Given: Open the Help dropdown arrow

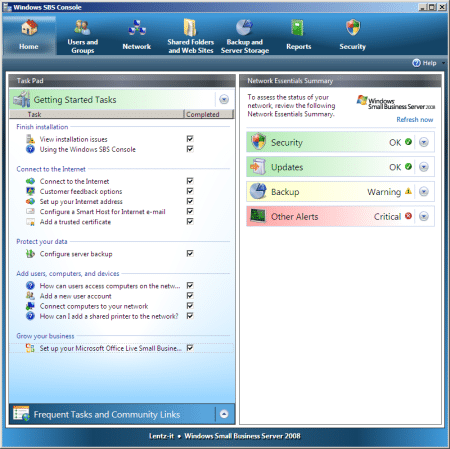Looking at the screenshot, I should 443,63.
